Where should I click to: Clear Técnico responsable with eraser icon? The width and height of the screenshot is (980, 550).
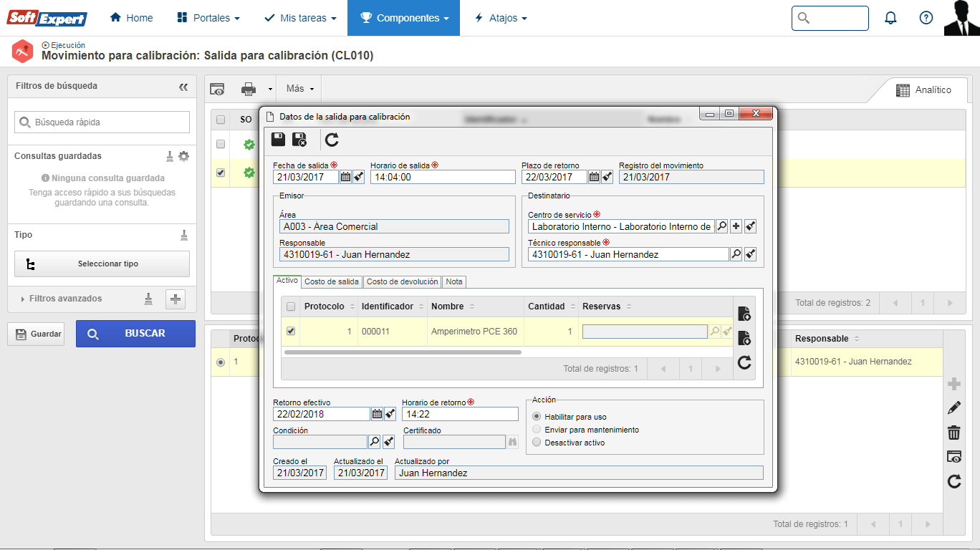point(750,254)
